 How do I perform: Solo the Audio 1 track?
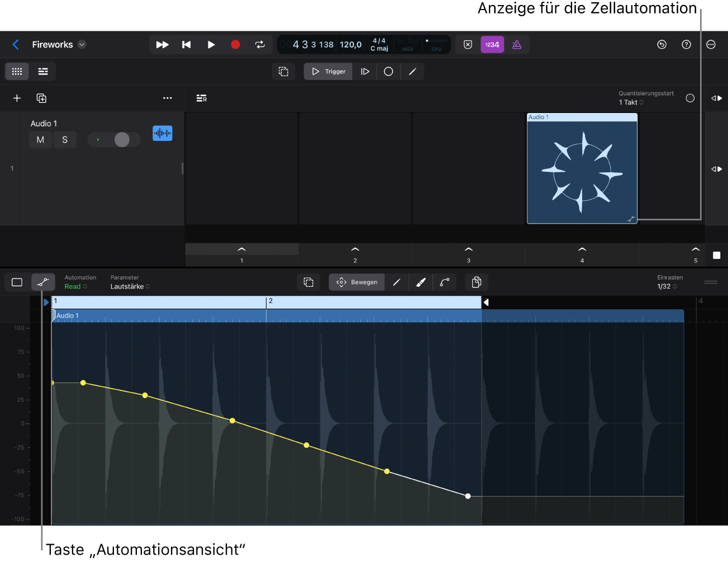pos(65,140)
